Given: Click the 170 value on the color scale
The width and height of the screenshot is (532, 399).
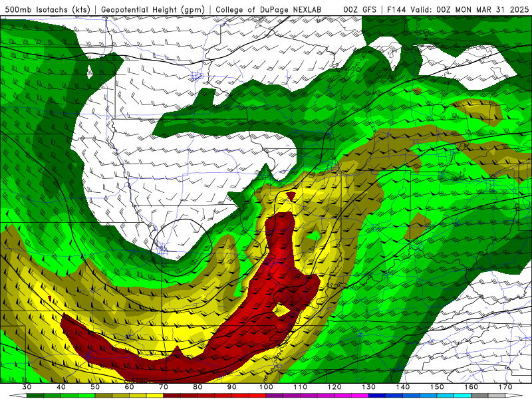Looking at the screenshot, I should click(505, 387).
